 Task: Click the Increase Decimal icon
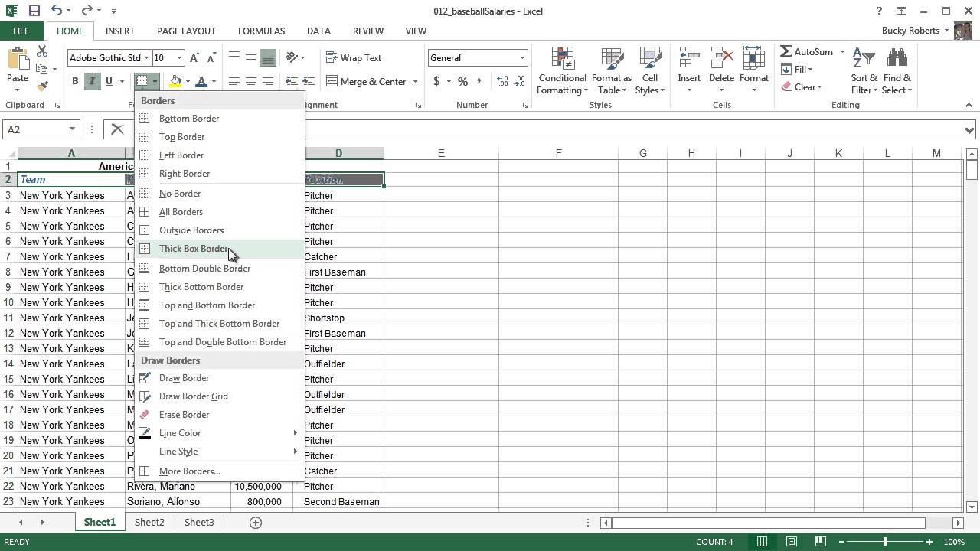[x=502, y=81]
